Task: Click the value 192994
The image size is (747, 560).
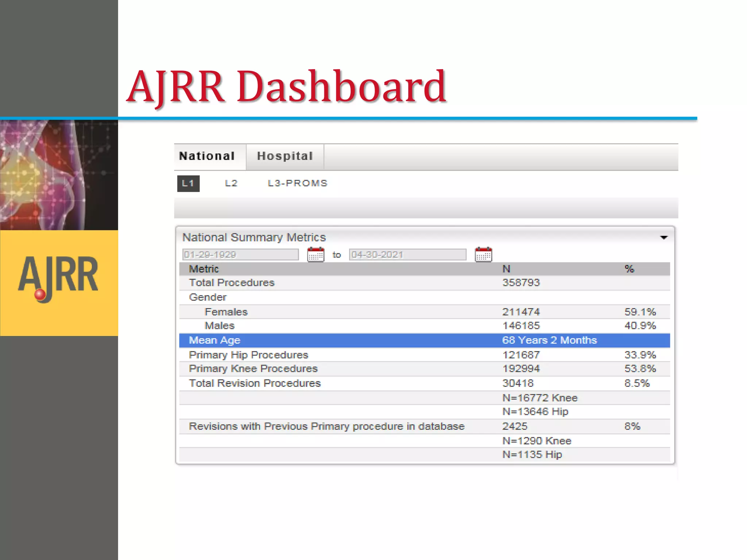Action: [x=521, y=369]
